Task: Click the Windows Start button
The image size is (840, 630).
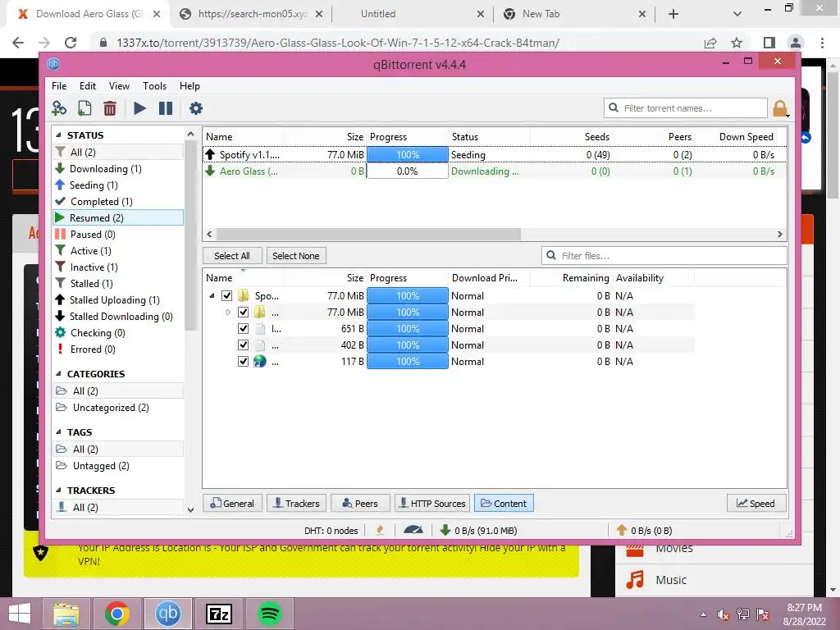Action: coord(20,614)
